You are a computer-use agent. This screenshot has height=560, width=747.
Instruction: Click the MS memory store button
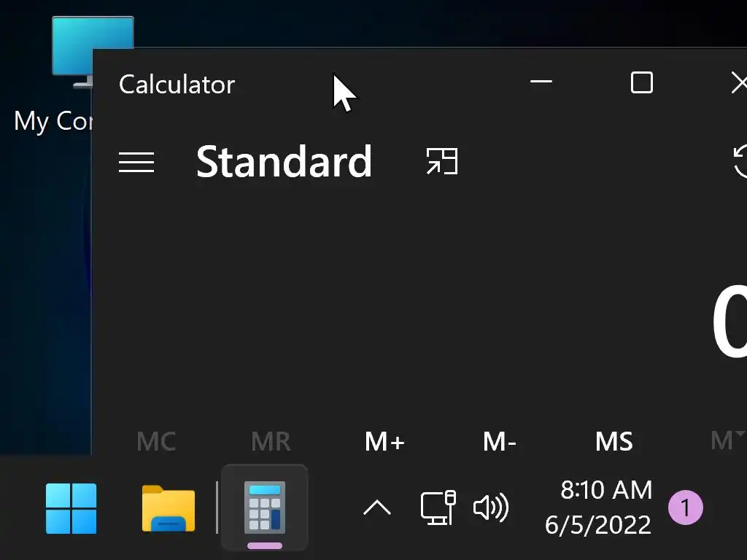614,441
